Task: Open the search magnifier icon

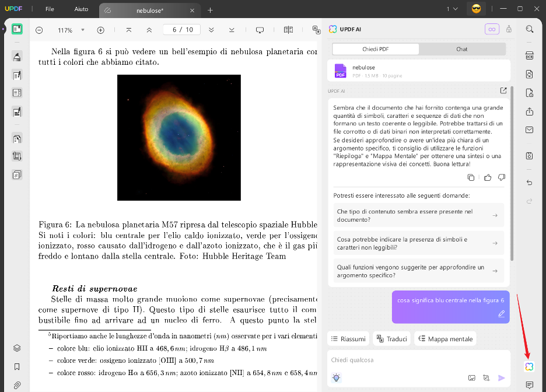Action: point(529,29)
